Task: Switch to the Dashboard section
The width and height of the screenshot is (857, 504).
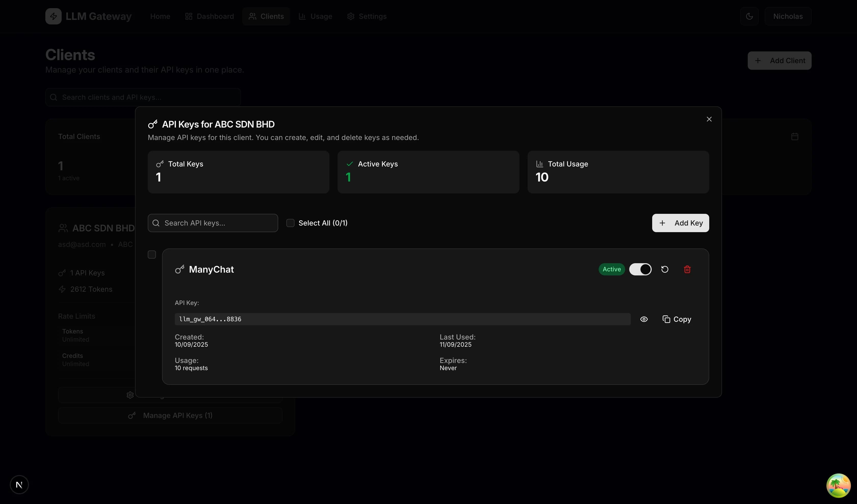Action: point(209,16)
